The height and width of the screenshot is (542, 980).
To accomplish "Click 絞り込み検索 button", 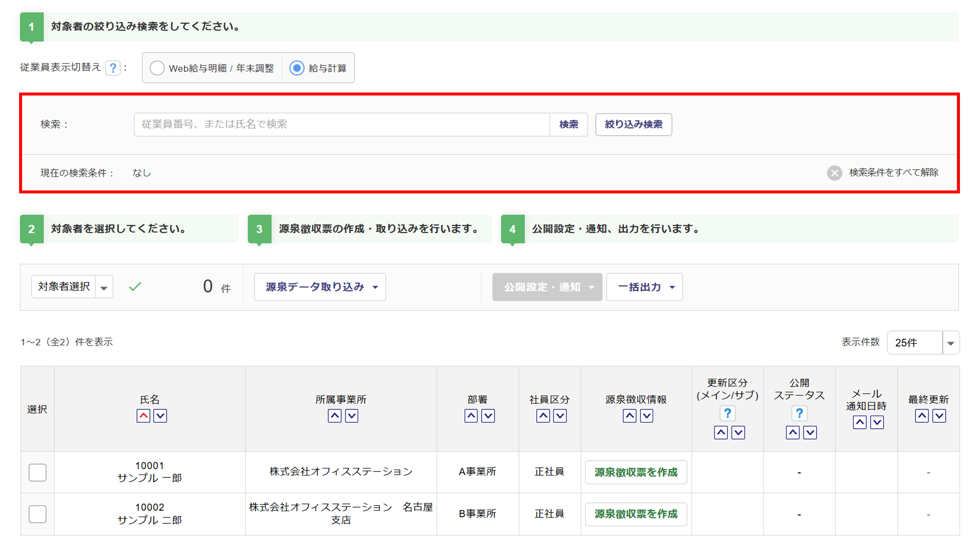I will point(633,124).
